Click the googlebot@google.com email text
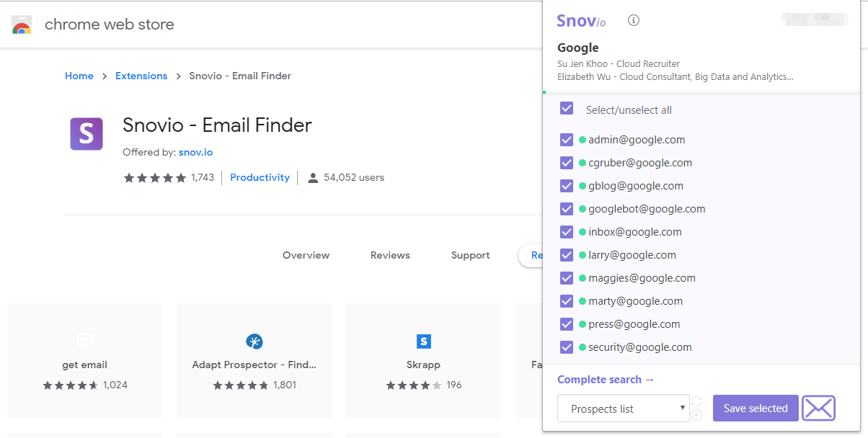Viewport: 868px width, 438px height. (x=647, y=209)
